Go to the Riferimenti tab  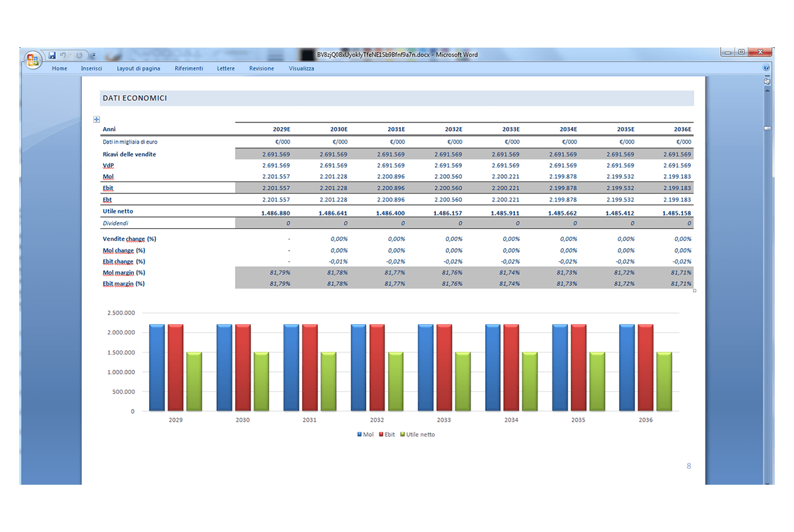189,68
